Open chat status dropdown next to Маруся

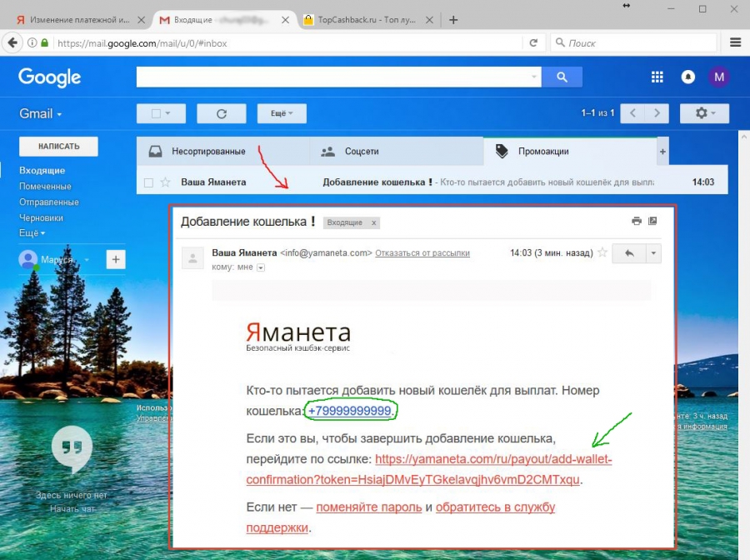pyautogui.click(x=87, y=260)
